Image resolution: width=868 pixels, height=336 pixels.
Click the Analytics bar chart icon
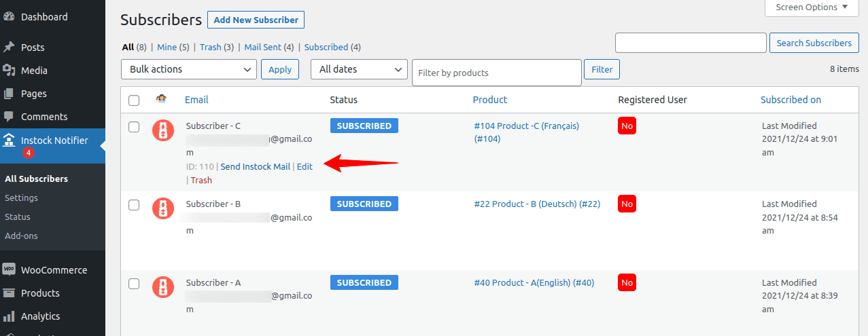pyautogui.click(x=10, y=316)
